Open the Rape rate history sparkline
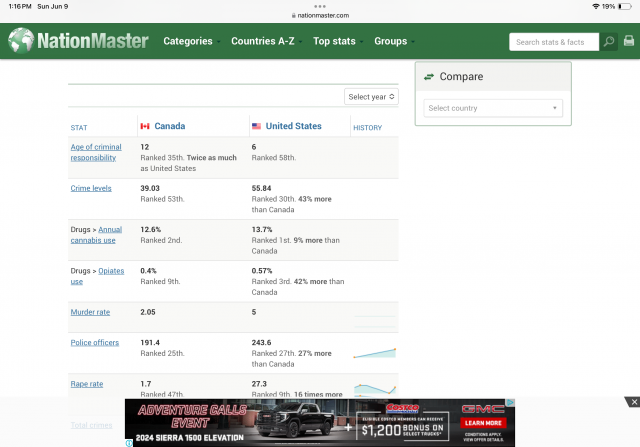640x447 pixels. [374, 389]
